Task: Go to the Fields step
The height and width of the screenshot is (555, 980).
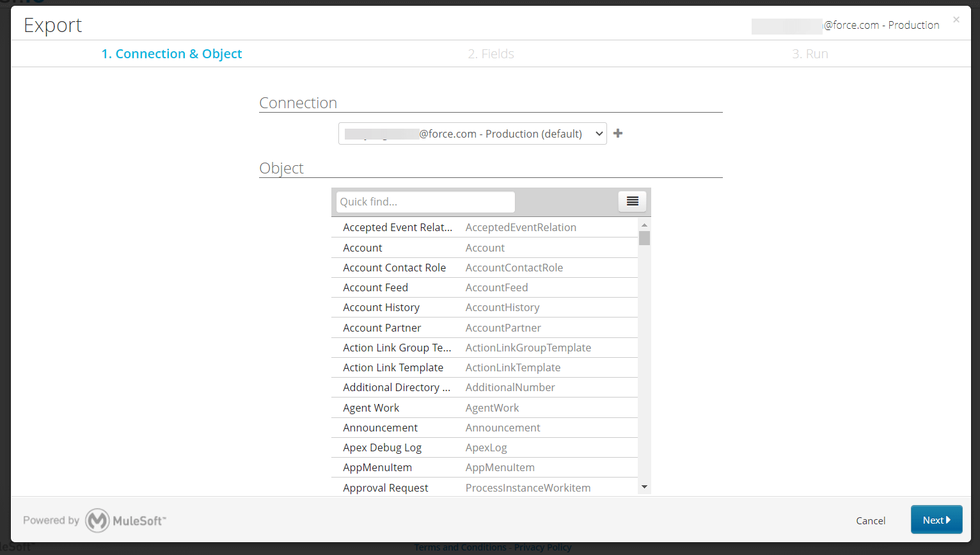Action: click(491, 54)
